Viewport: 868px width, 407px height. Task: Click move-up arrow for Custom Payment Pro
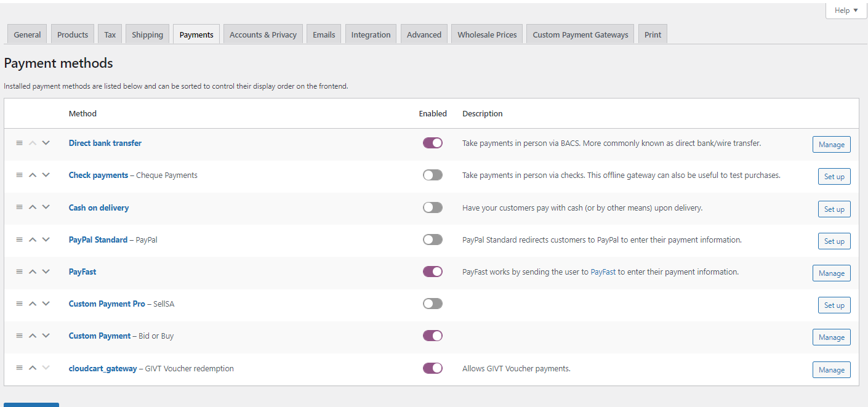pos(32,303)
